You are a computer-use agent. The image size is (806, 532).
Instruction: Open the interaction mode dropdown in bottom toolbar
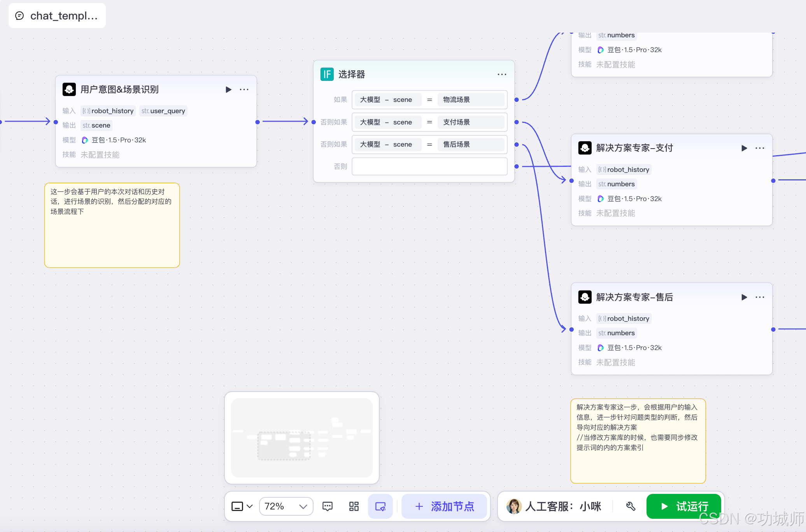(x=242, y=506)
